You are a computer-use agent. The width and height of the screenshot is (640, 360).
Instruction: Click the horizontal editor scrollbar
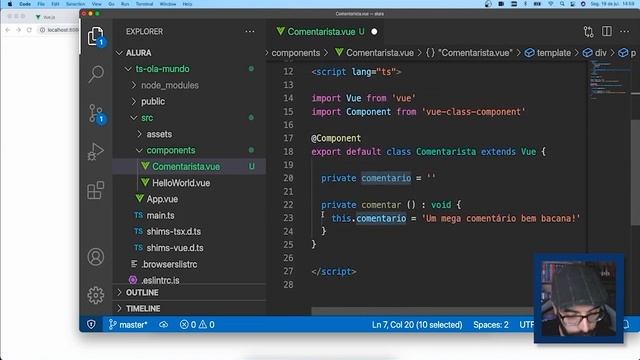422,311
